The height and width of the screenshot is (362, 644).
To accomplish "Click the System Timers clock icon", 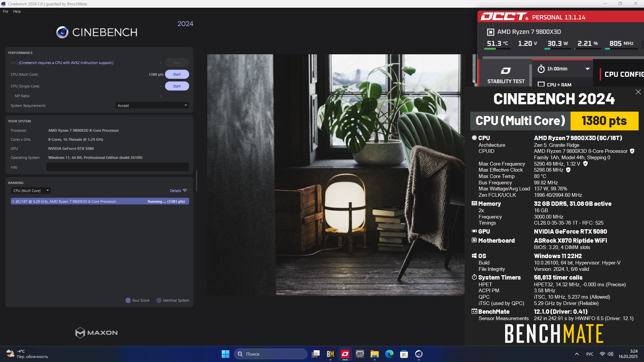I will (474, 277).
